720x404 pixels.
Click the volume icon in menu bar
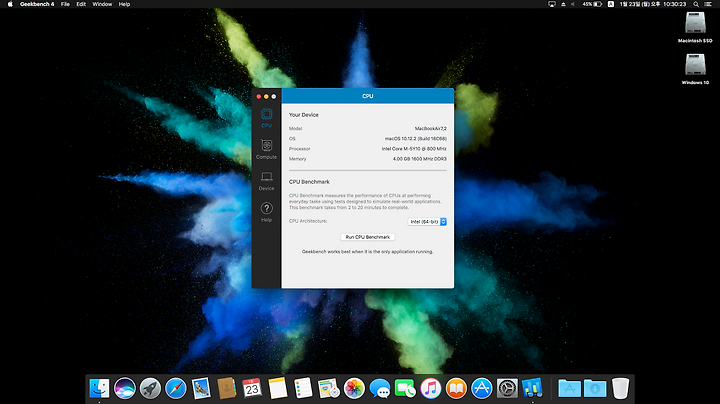point(573,4)
